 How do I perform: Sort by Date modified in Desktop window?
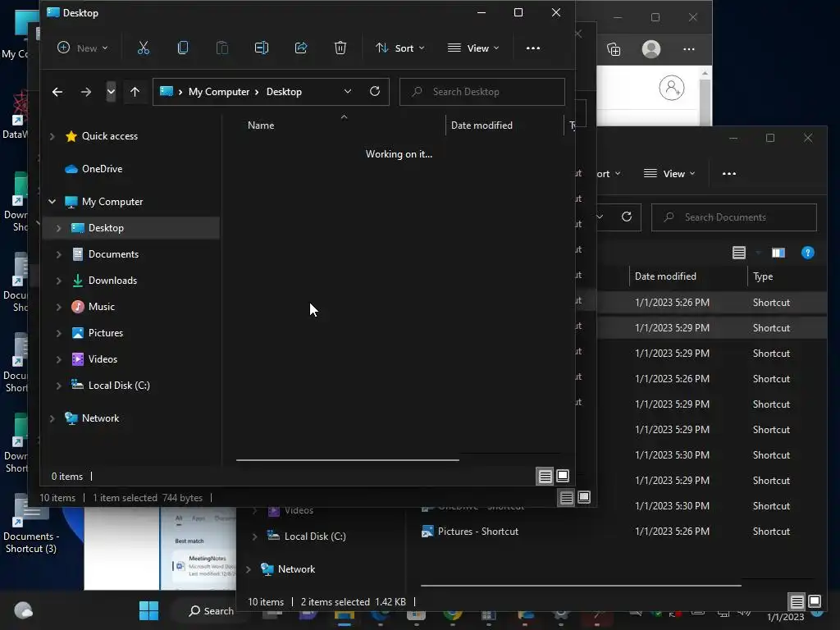pyautogui.click(x=482, y=126)
